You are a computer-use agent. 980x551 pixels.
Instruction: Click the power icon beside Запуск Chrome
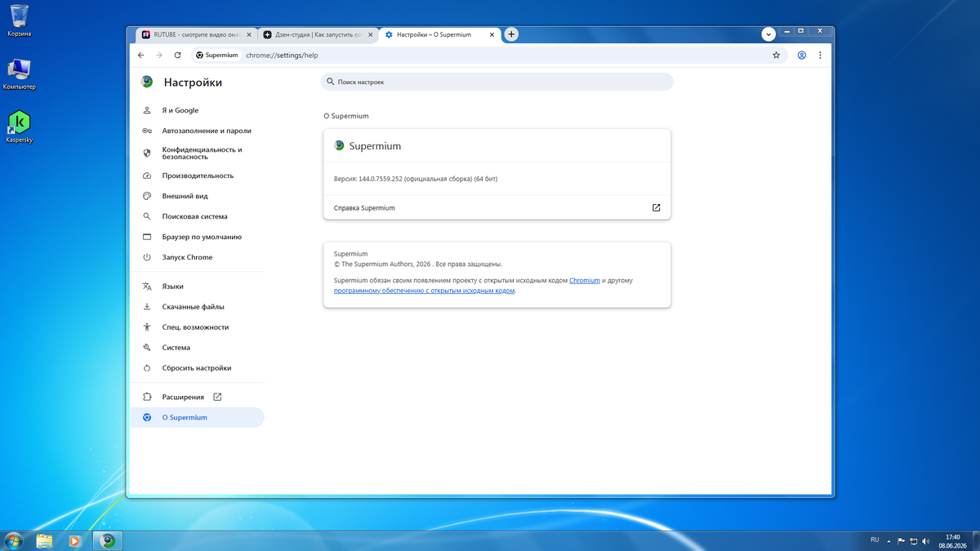point(147,257)
